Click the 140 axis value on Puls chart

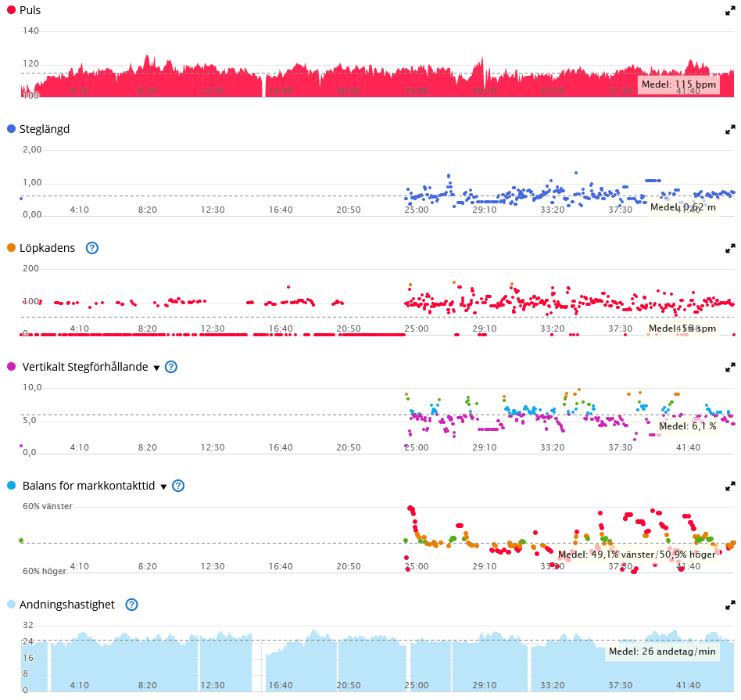[30, 31]
